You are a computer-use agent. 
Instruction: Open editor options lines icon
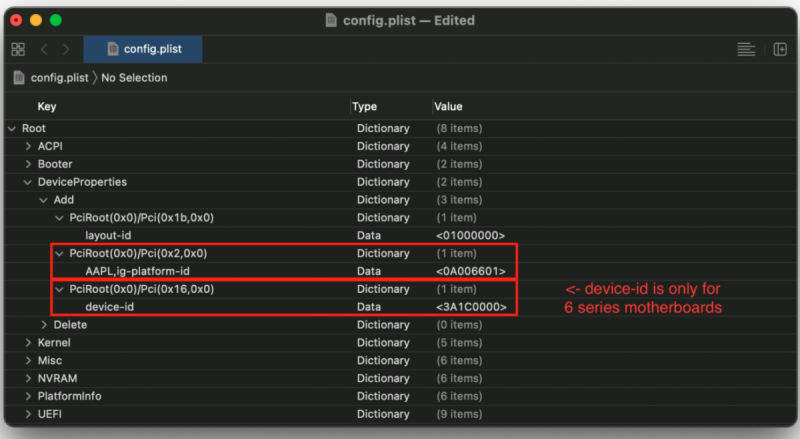(746, 50)
